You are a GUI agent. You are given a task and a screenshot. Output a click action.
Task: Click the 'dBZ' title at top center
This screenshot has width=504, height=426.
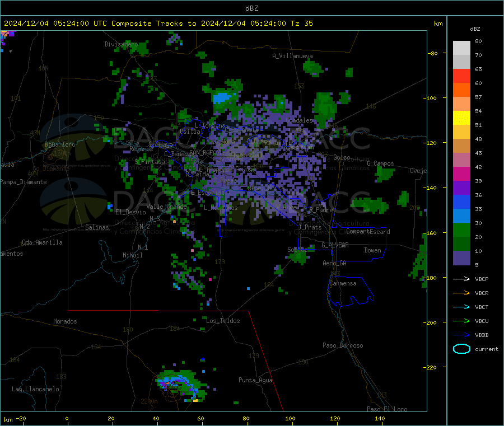click(x=251, y=8)
